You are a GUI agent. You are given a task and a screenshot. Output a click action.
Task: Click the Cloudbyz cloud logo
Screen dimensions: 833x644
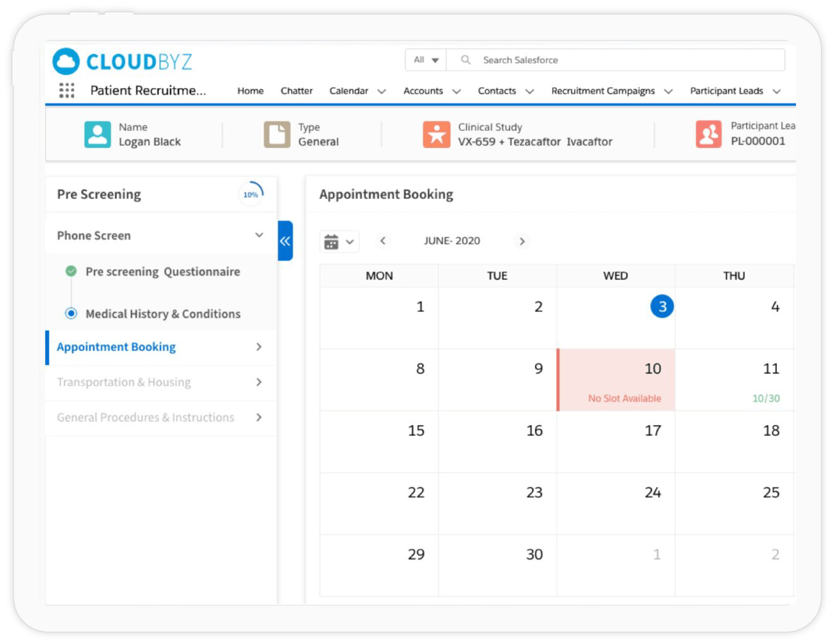tap(66, 61)
